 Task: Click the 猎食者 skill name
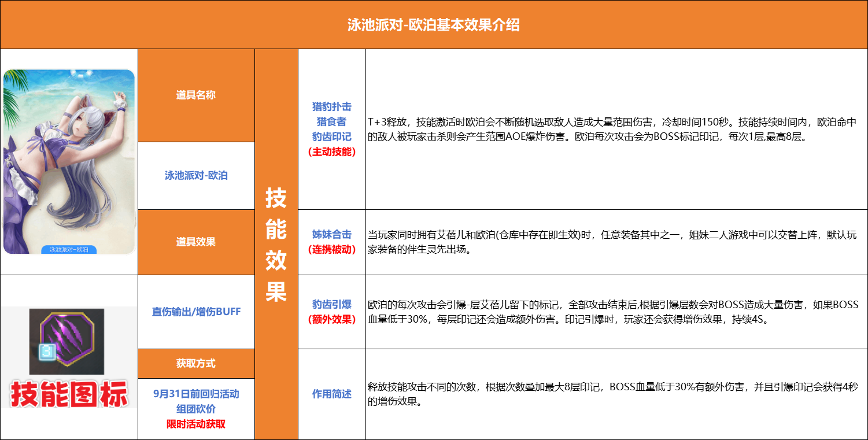332,122
